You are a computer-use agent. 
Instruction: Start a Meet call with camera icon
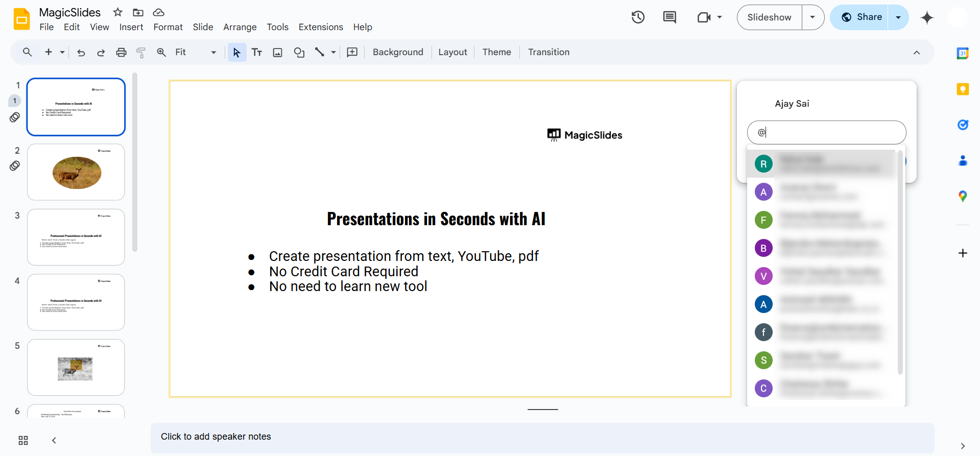[x=704, y=17]
